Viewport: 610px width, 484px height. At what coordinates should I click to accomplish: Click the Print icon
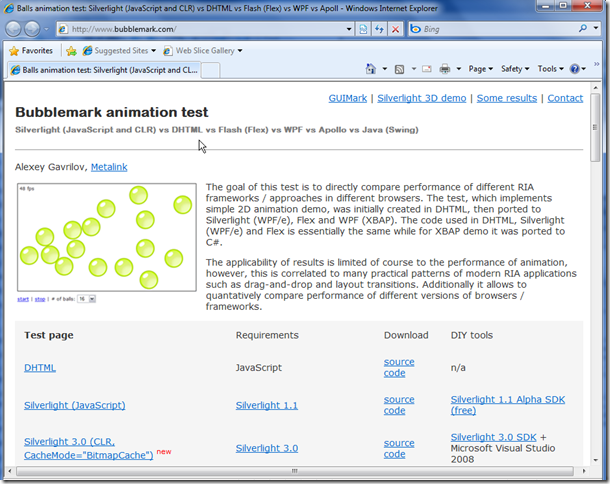444,69
